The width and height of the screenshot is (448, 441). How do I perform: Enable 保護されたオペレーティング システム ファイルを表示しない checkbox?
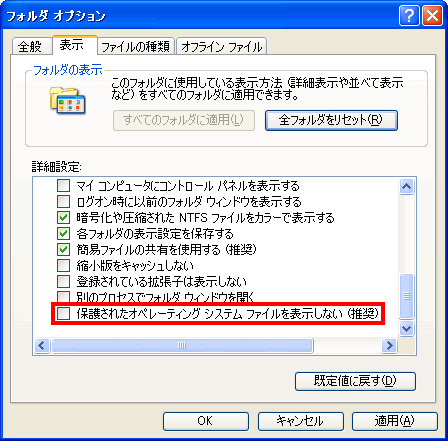pyautogui.click(x=63, y=314)
